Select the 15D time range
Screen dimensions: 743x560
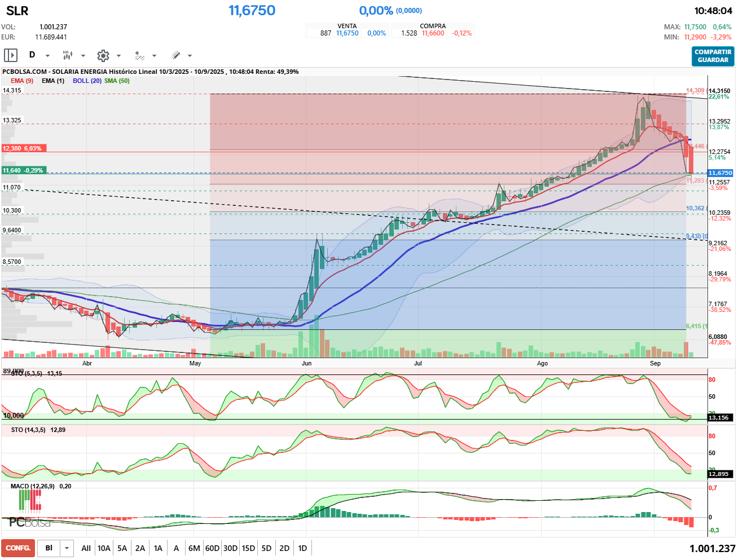[x=248, y=548]
